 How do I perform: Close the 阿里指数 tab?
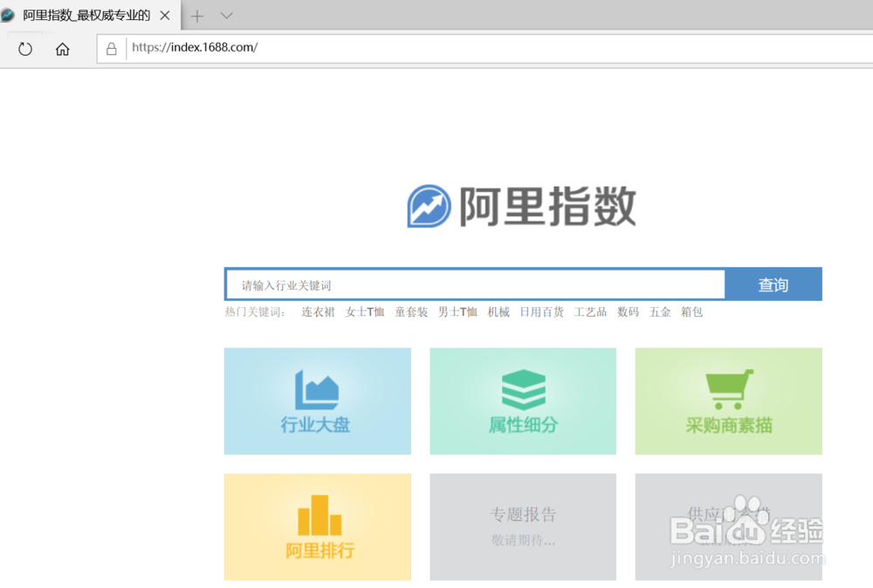(x=165, y=16)
